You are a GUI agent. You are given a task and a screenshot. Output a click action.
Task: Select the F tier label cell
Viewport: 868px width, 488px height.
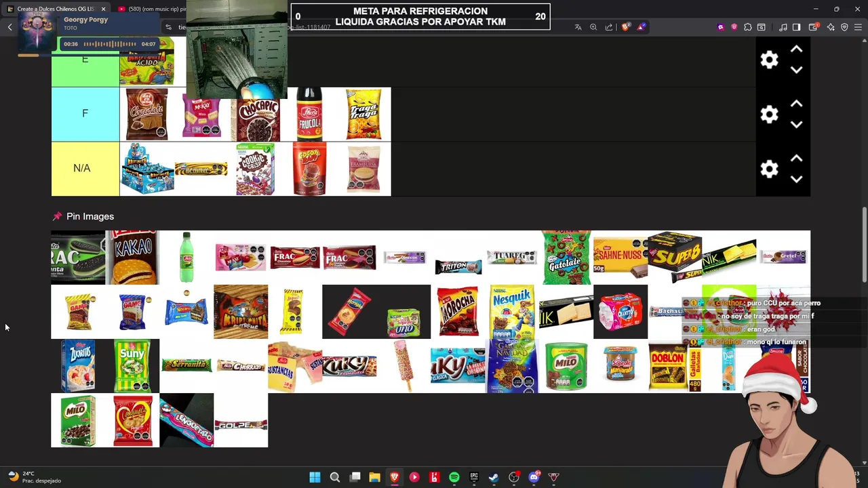coord(85,114)
